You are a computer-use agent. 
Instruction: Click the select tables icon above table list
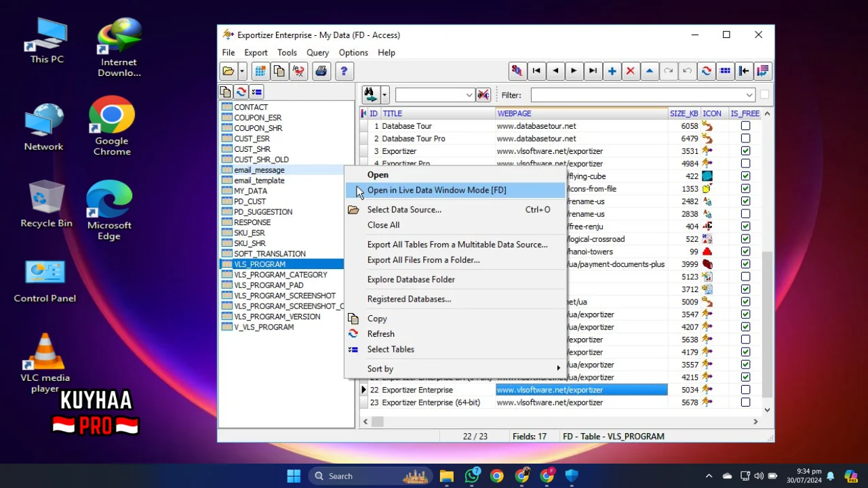(x=256, y=92)
